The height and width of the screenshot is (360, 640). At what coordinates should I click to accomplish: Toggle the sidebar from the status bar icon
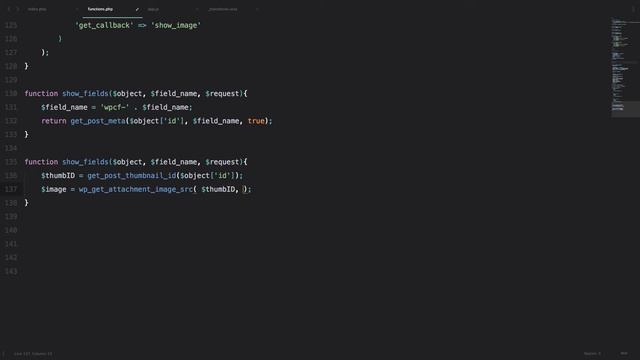4,353
